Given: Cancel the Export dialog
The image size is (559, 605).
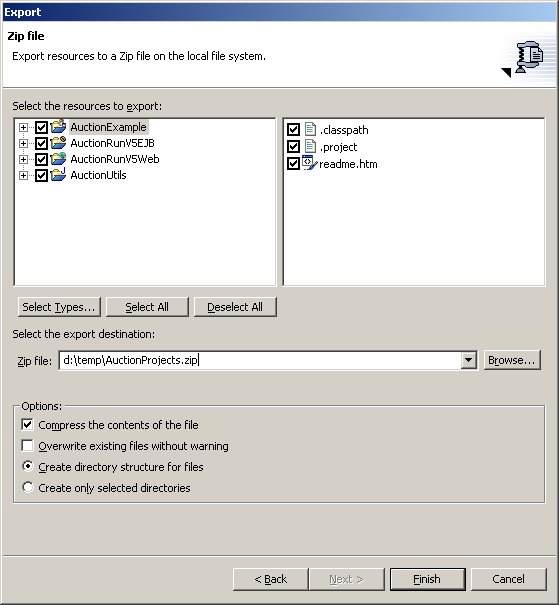Looking at the screenshot, I should point(508,579).
